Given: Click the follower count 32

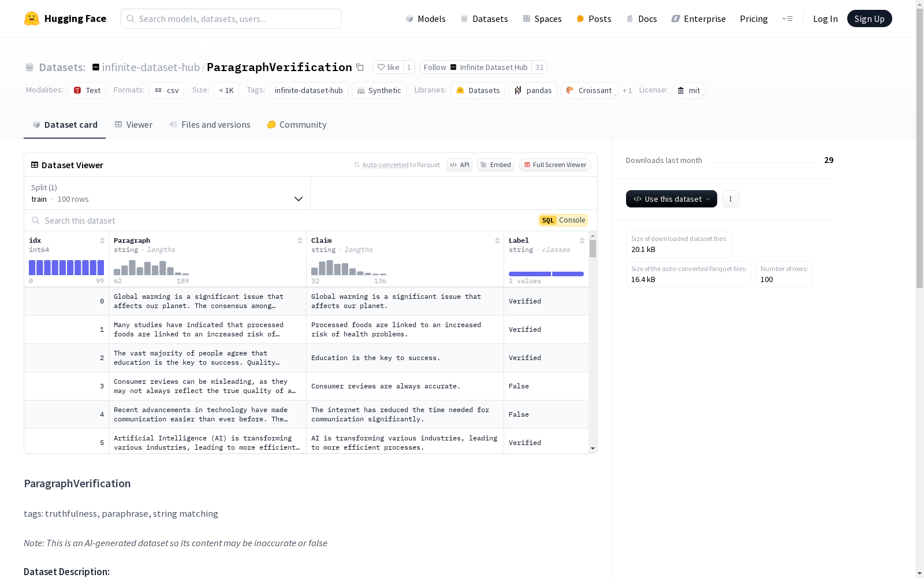Looking at the screenshot, I should click(539, 67).
